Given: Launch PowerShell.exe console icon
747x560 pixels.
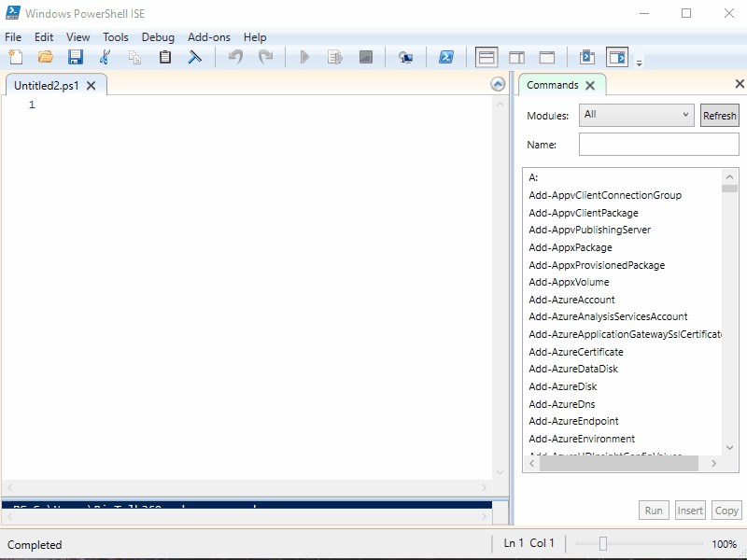Looking at the screenshot, I should [446, 57].
